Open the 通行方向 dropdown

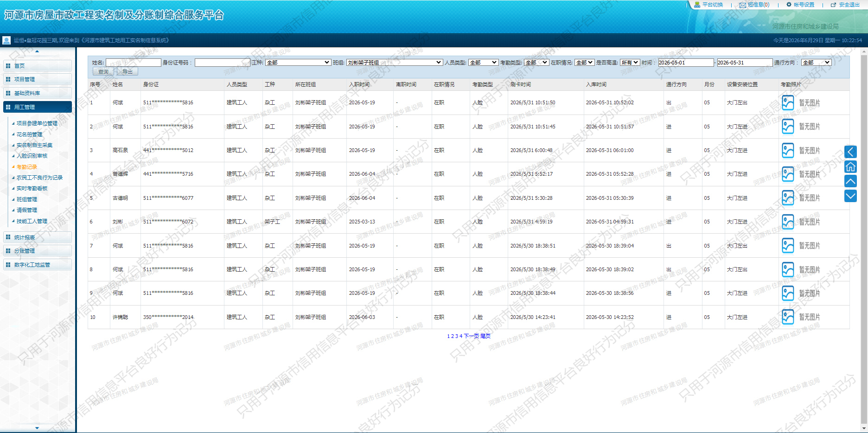(817, 62)
